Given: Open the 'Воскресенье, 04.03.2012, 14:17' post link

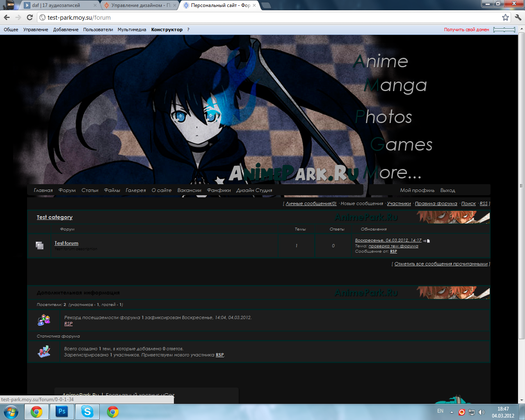Looking at the screenshot, I should point(388,240).
